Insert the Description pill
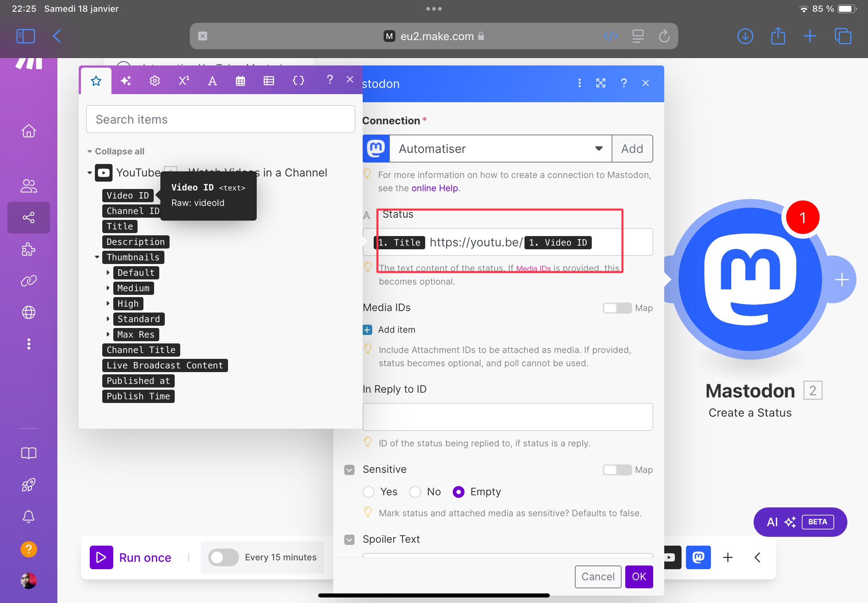 [136, 242]
